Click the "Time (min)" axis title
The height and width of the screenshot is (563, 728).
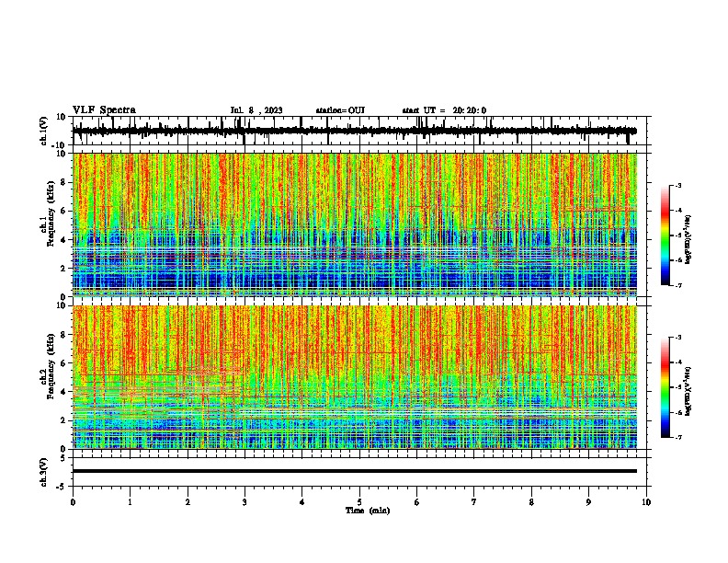368,511
